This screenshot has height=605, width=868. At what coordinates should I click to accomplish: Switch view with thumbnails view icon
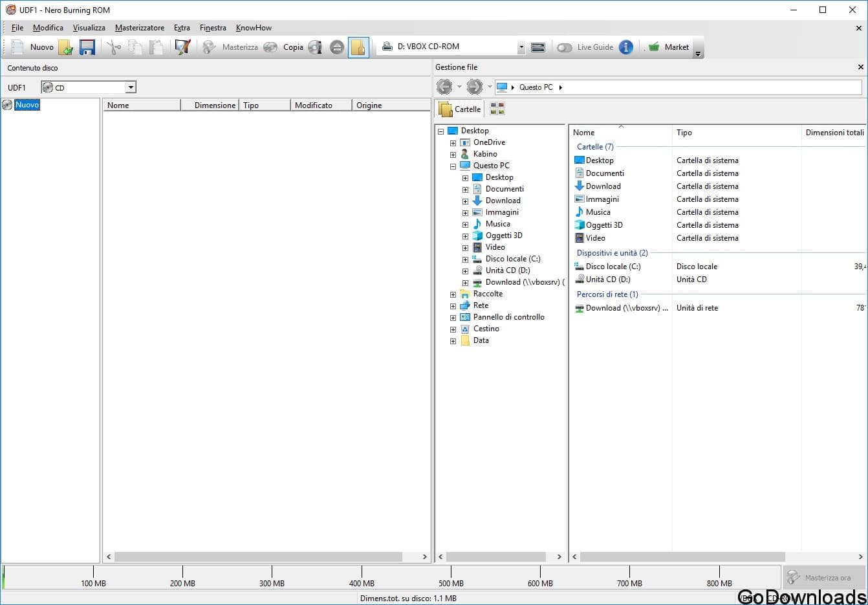tap(497, 109)
